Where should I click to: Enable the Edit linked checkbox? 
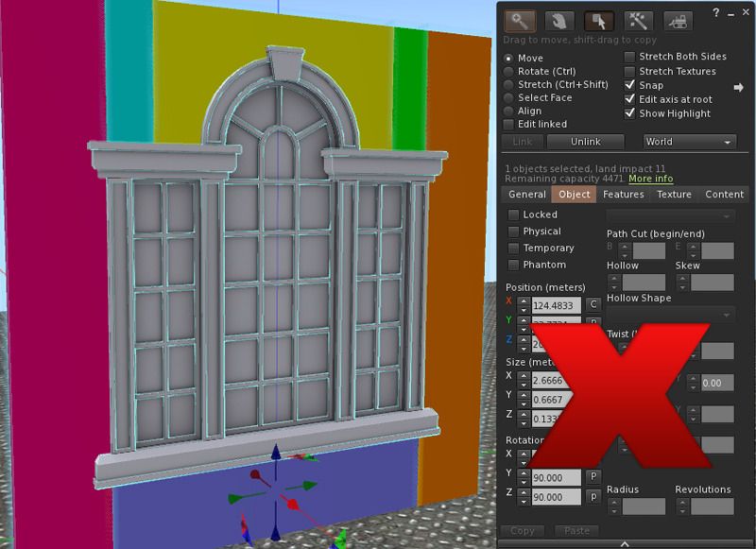[508, 125]
